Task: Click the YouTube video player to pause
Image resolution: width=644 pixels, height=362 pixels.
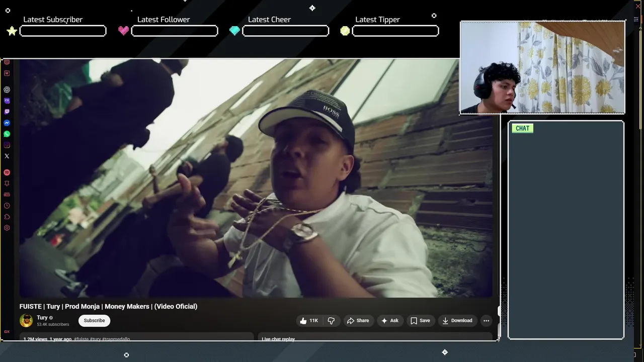Action: click(256, 178)
